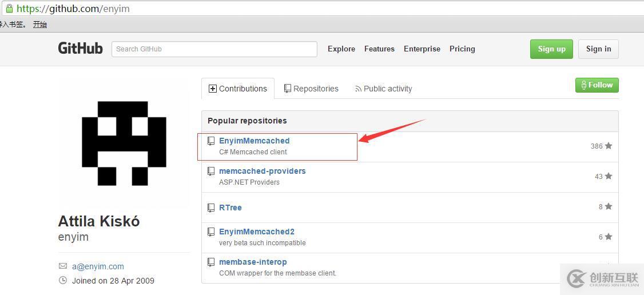
Task: Open the Contributions tab
Action: tap(238, 89)
